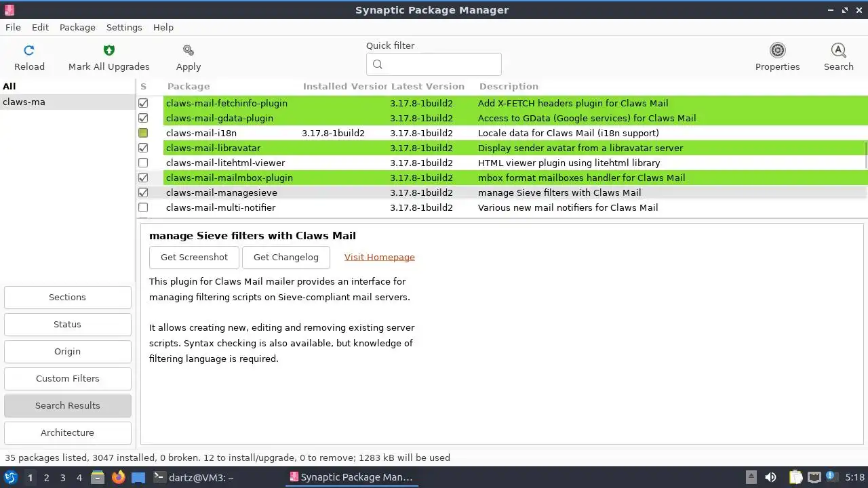
Task: Click Get Screenshot button
Action: (194, 257)
